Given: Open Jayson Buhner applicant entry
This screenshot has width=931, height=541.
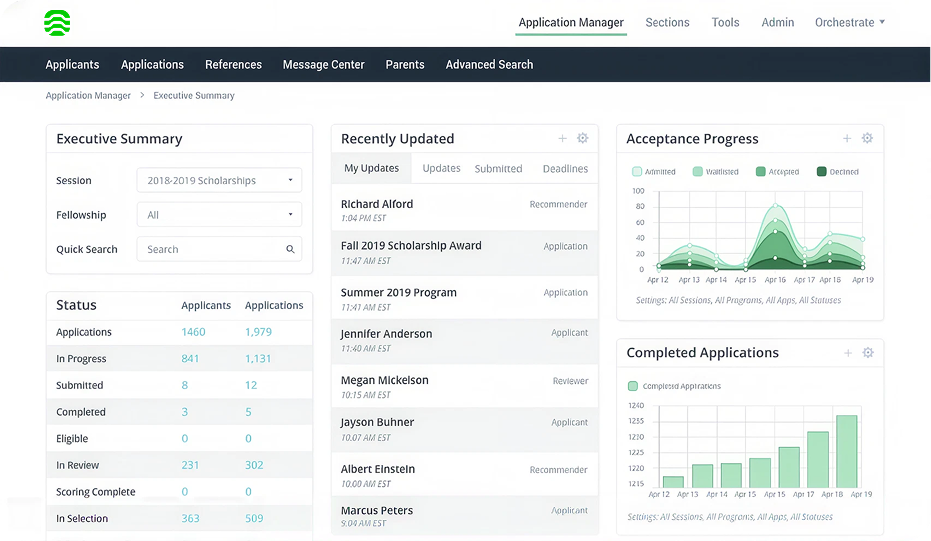Looking at the screenshot, I should (464, 429).
